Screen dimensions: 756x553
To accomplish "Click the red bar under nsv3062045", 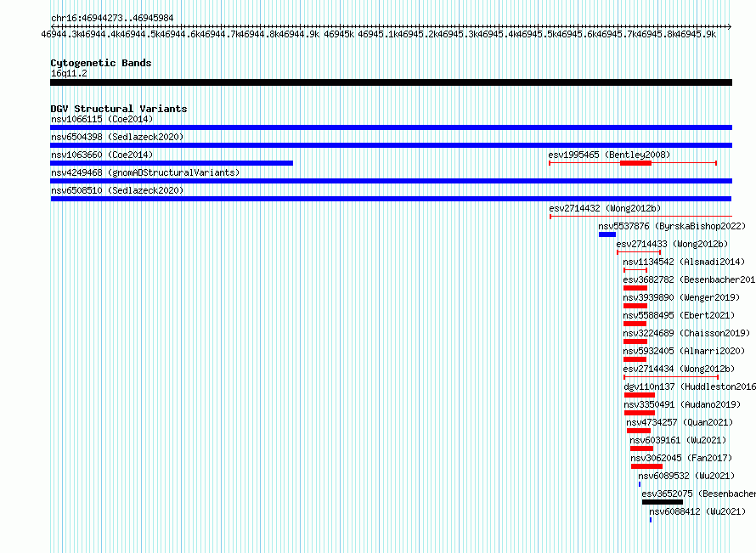I will [x=646, y=466].
